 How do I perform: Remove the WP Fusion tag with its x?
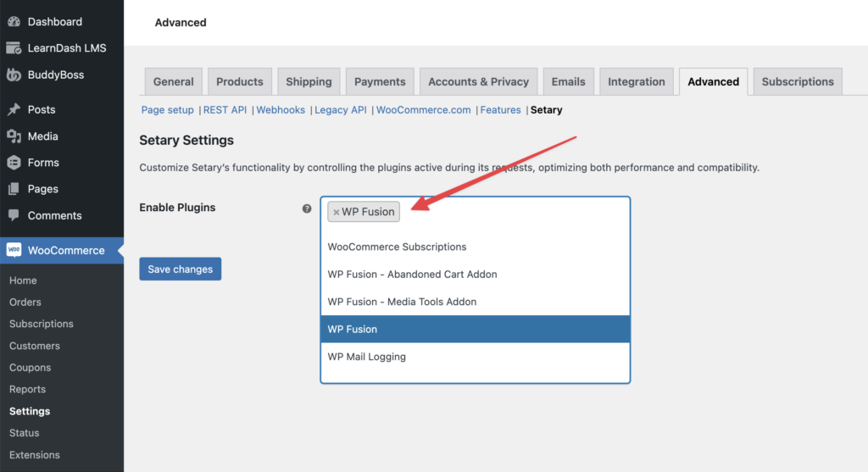pos(336,212)
